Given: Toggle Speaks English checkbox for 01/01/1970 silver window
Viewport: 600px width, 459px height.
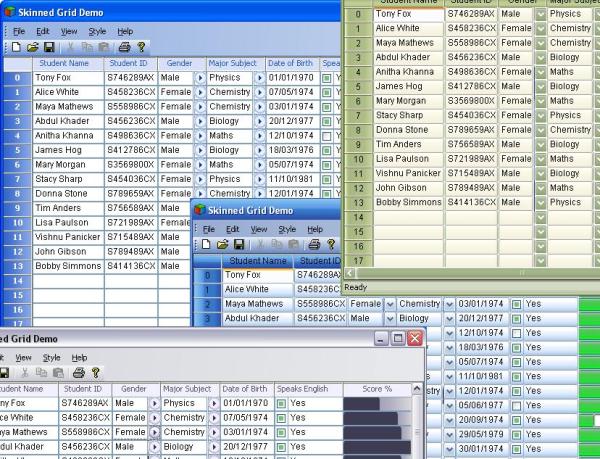Looking at the screenshot, I should [281, 404].
